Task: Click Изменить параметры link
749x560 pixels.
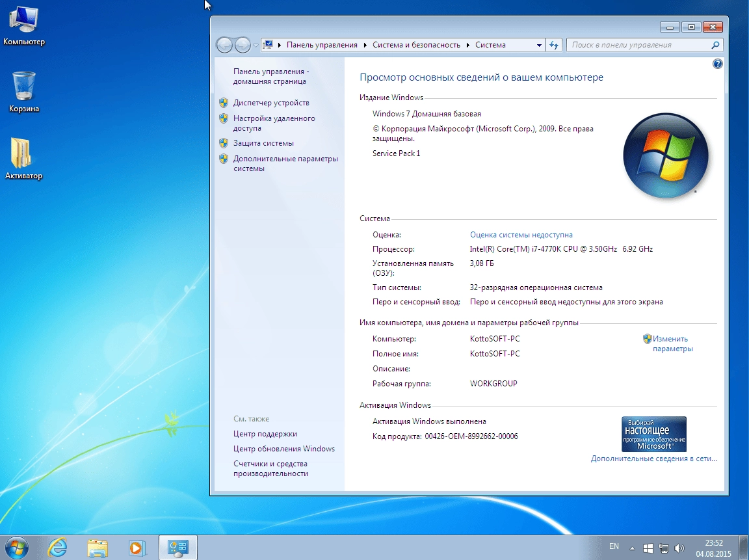Action: (x=672, y=343)
